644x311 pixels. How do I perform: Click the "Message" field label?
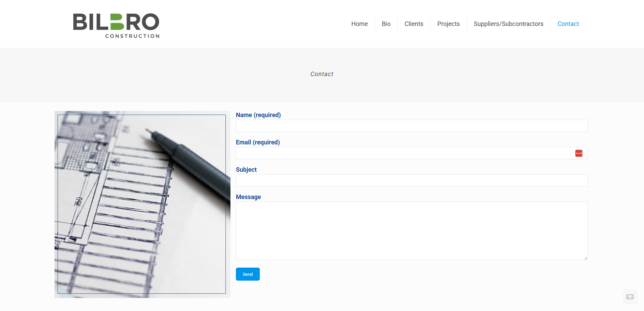248,197
